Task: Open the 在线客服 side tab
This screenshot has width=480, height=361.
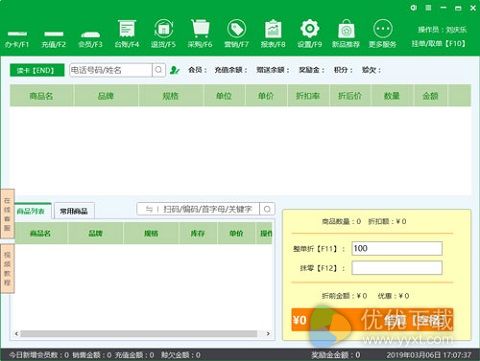Action: pyautogui.click(x=7, y=214)
